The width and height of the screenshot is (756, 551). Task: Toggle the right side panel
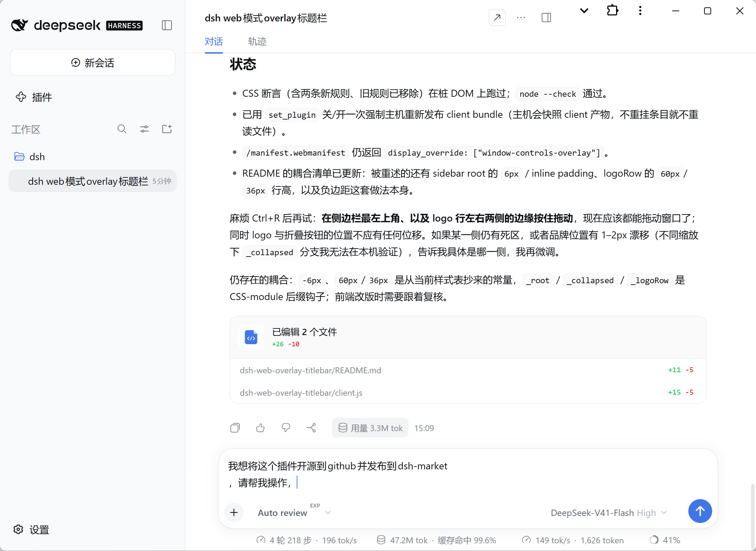pyautogui.click(x=546, y=18)
